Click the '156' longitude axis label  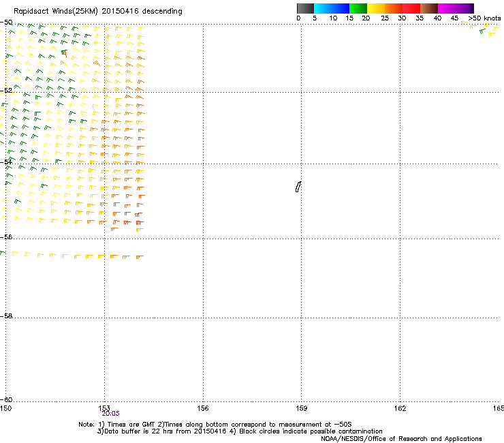(x=203, y=408)
